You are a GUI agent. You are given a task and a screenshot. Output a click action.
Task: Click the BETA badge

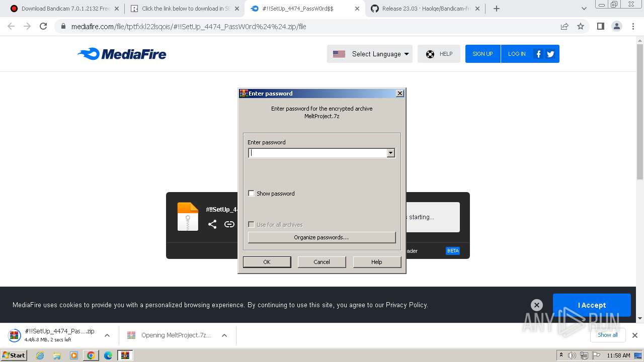pos(453,251)
